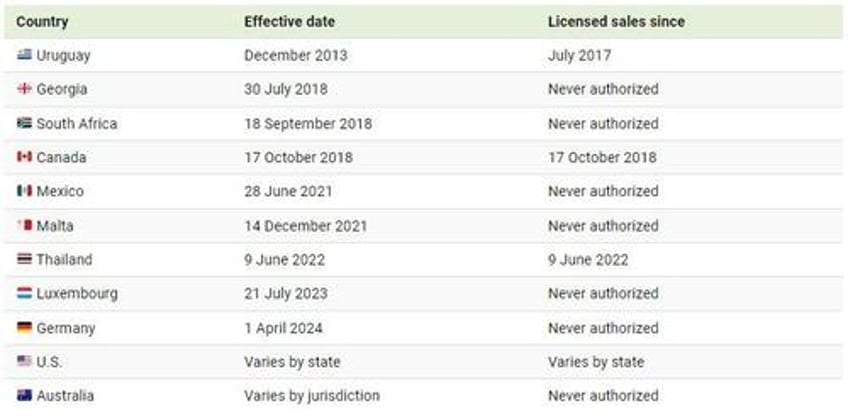The width and height of the screenshot is (848, 418).
Task: Sort by Licensed sales since header
Action: point(617,22)
